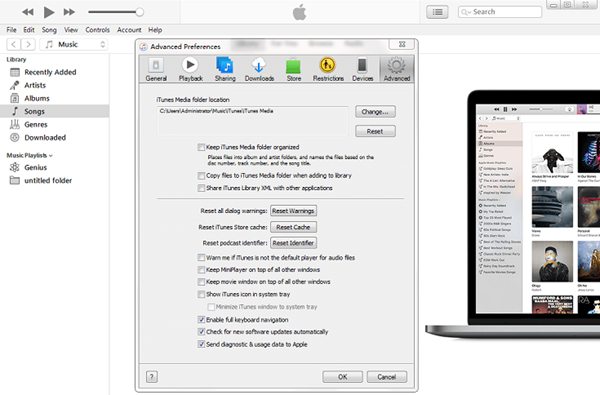The width and height of the screenshot is (600, 395).
Task: Click OK to confirm preferences
Action: click(x=342, y=377)
